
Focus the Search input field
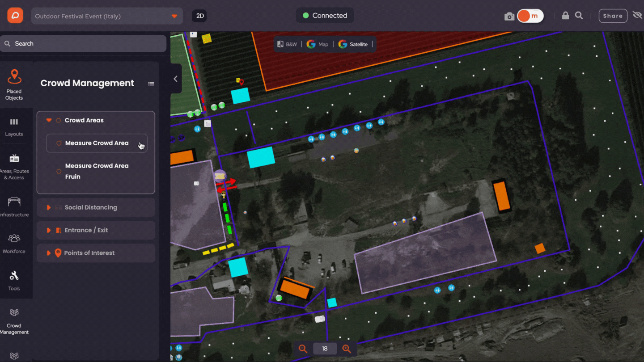click(83, 44)
